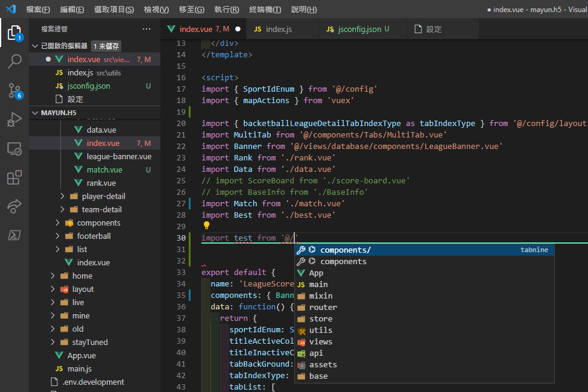
Task: Open match.vue in file tree
Action: pyautogui.click(x=104, y=169)
